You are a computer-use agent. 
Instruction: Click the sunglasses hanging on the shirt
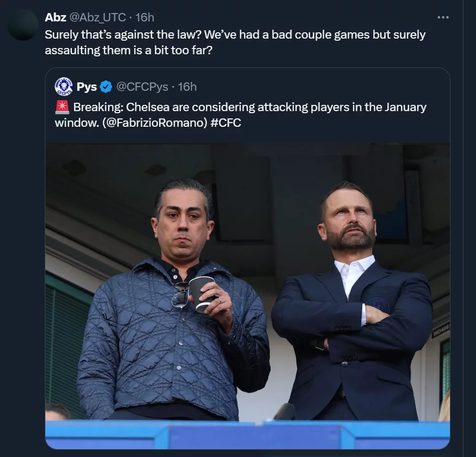coord(181,296)
